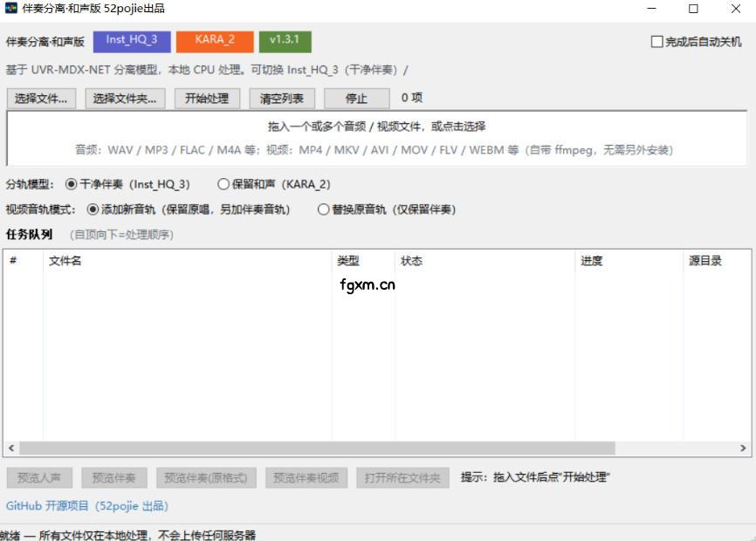Click the right scroll arrow of the task list
The image size is (756, 541).
pos(743,448)
